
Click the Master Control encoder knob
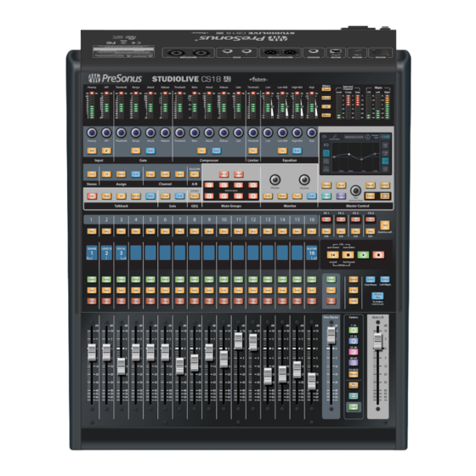pos(355,190)
